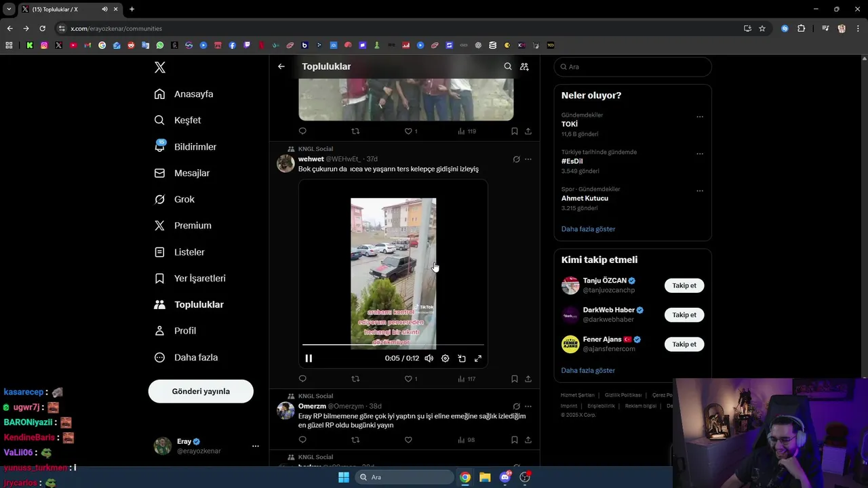Share the top post with 119 views
The image size is (868, 488).
(x=528, y=131)
